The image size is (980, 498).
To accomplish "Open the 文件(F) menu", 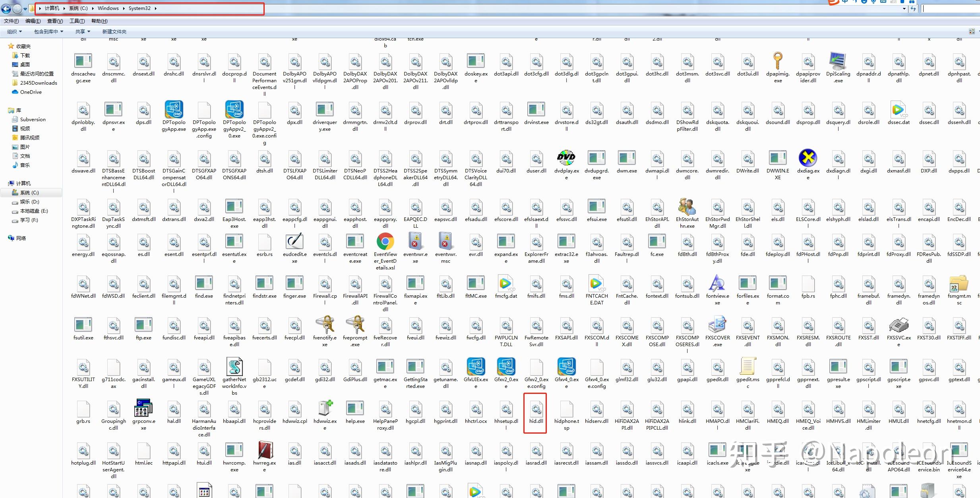I will 12,21.
